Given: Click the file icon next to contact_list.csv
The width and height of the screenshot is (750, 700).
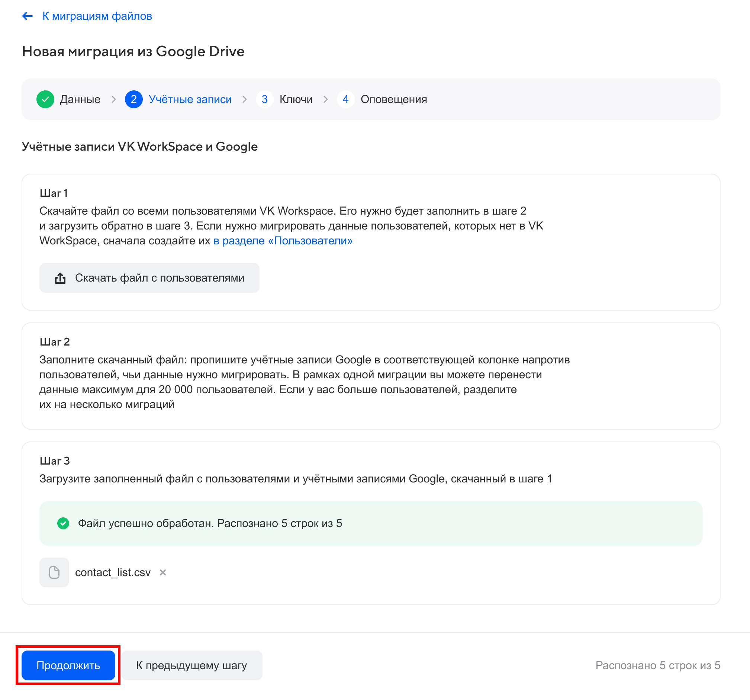Looking at the screenshot, I should click(x=54, y=572).
